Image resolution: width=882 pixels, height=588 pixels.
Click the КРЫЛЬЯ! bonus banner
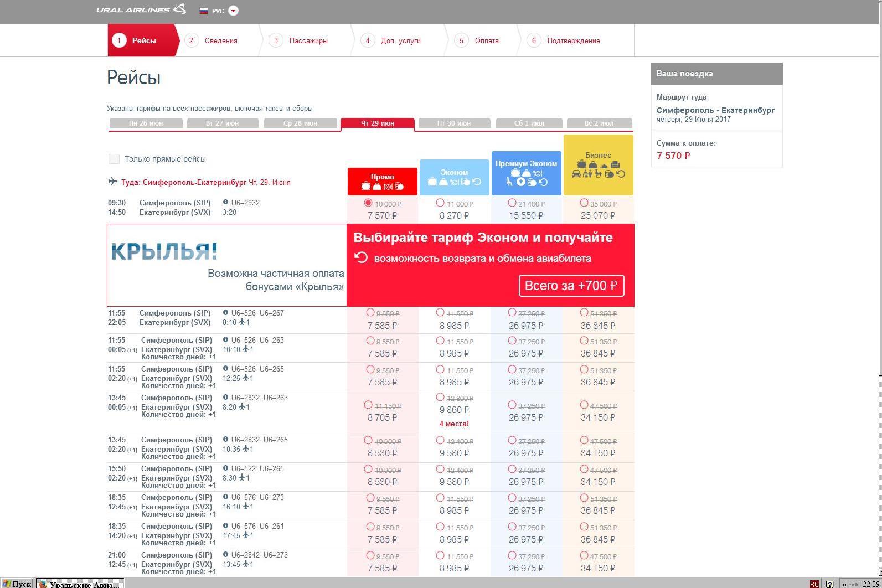tap(227, 265)
